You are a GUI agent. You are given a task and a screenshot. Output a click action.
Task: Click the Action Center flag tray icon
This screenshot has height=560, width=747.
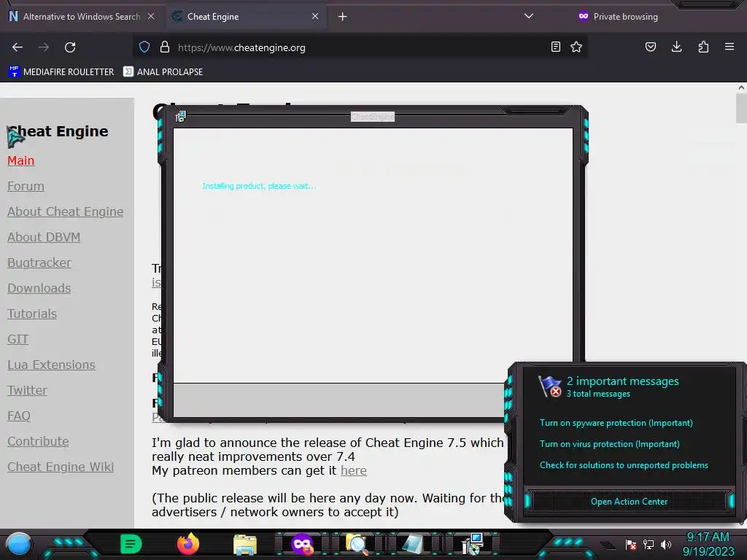click(631, 544)
